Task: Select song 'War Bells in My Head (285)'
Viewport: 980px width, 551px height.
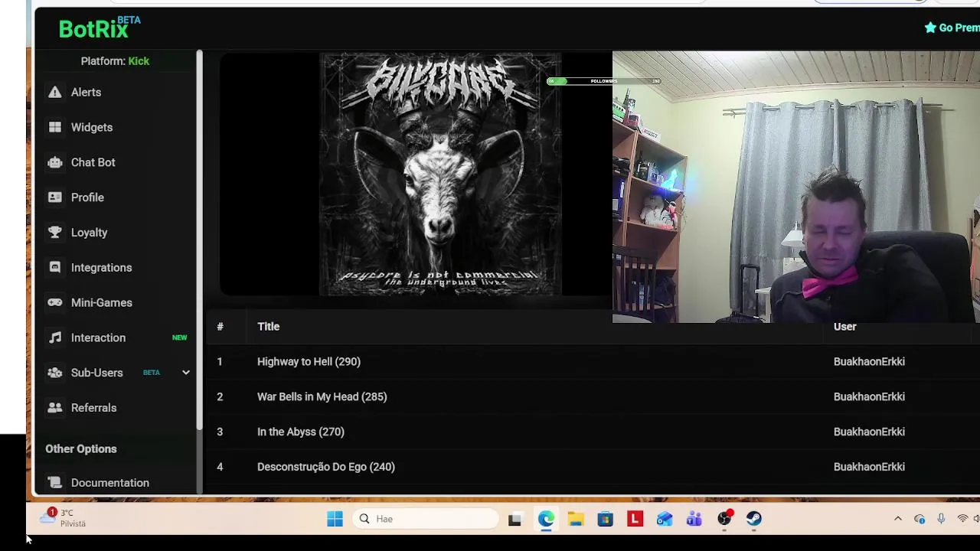Action: (x=322, y=396)
